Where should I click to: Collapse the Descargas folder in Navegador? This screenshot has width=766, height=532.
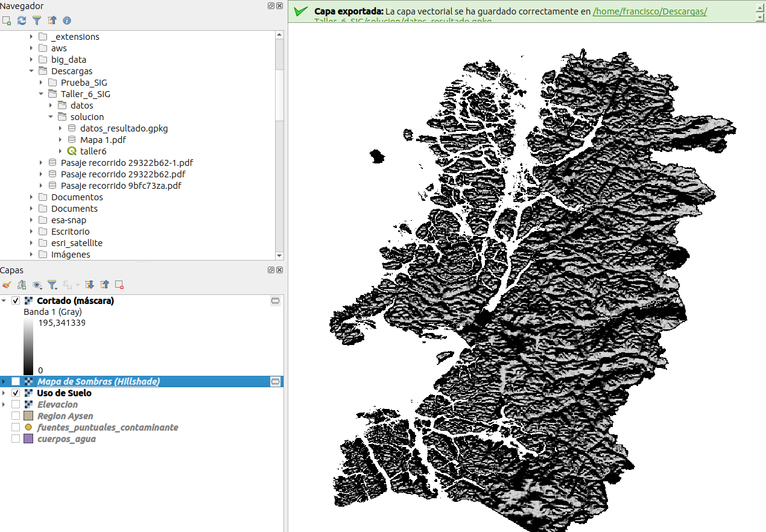tap(31, 71)
